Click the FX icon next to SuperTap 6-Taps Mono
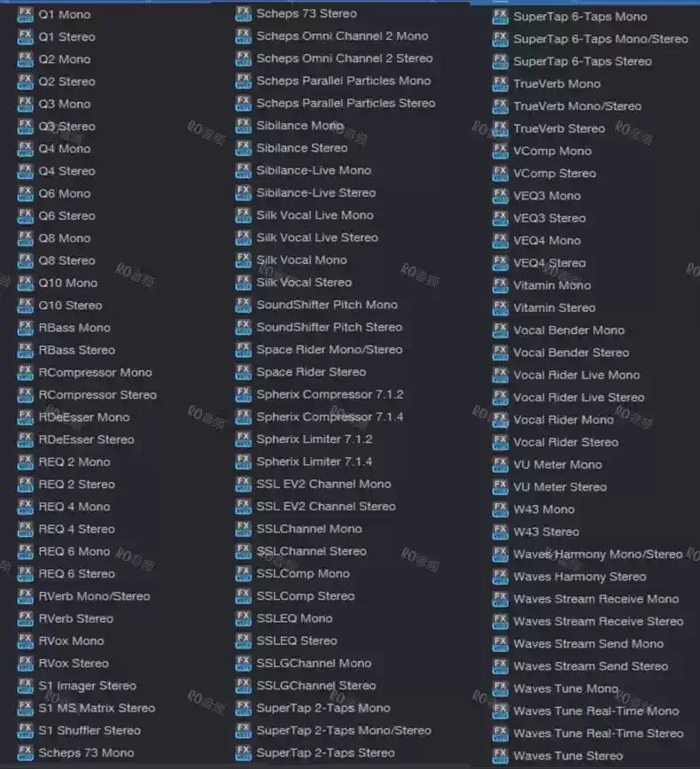700x769 pixels. pyautogui.click(x=501, y=17)
